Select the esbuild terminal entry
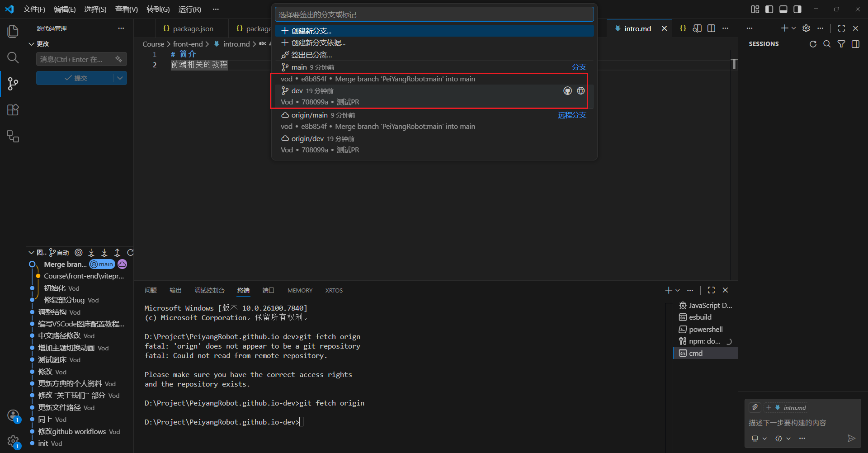The image size is (868, 453). (x=705, y=317)
